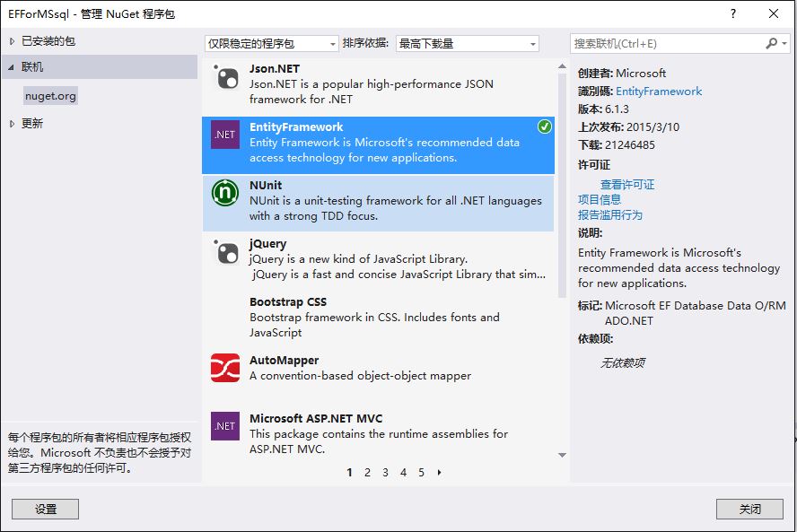Go to results page 2
Screen dimensions: 797x532
click(x=367, y=473)
